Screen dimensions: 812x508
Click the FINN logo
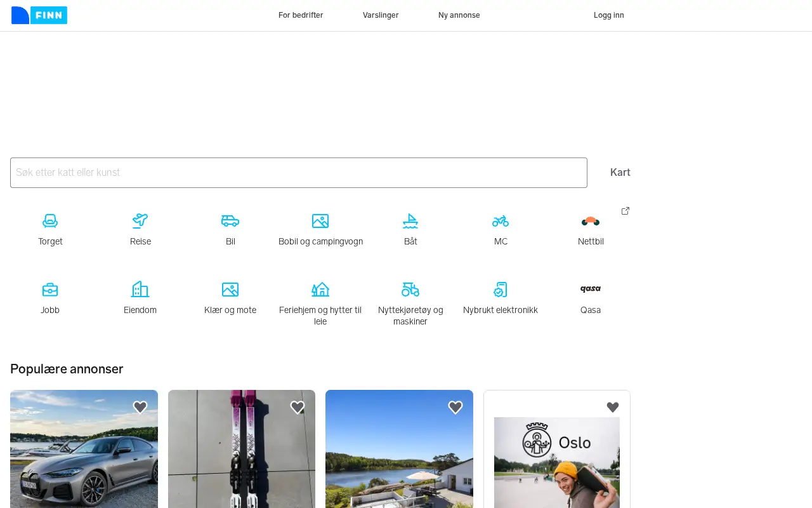coord(39,15)
